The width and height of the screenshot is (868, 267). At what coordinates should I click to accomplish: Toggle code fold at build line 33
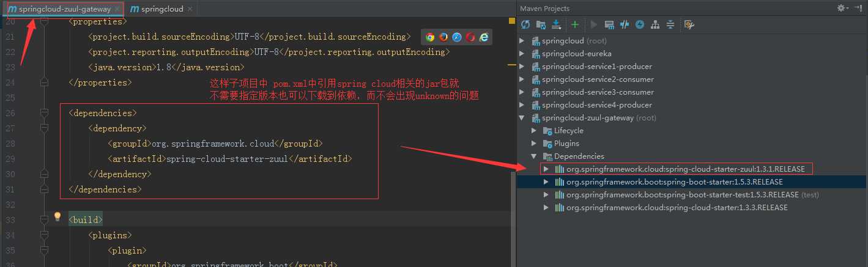(44, 219)
